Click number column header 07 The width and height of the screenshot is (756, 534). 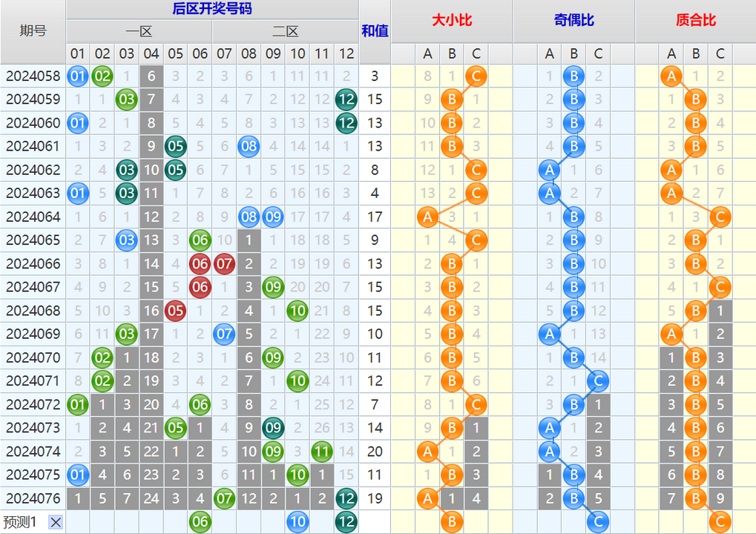[x=224, y=53]
